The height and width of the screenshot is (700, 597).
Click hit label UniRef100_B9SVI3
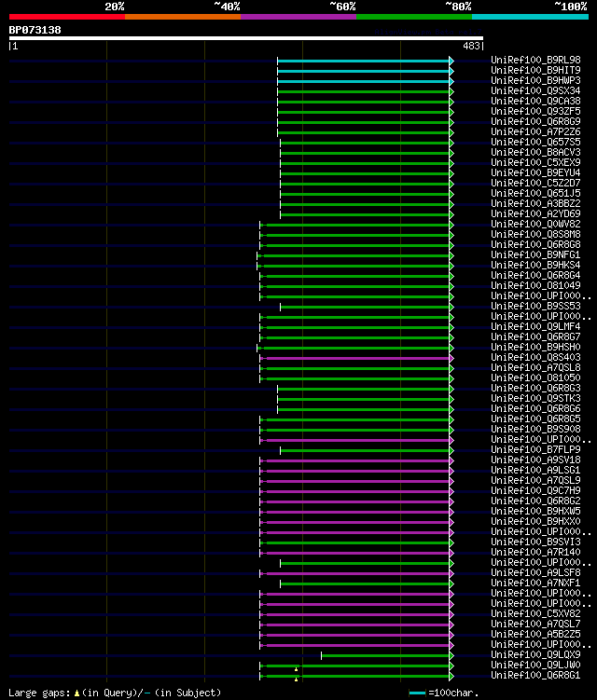pos(535,542)
